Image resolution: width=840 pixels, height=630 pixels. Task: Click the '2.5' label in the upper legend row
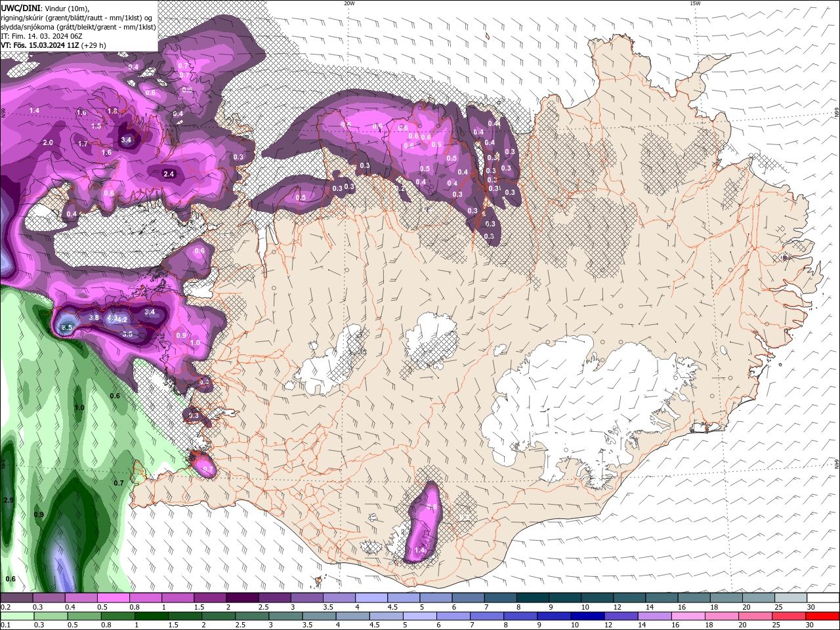263,607
